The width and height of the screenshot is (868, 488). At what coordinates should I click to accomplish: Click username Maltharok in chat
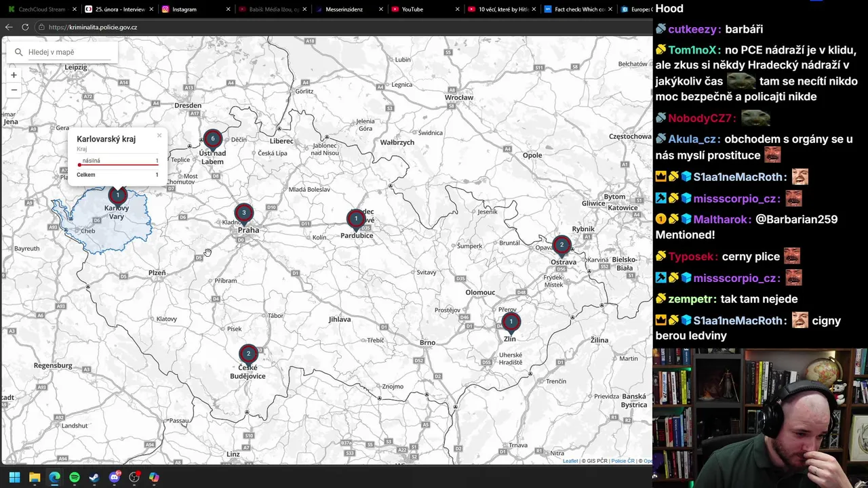click(719, 220)
